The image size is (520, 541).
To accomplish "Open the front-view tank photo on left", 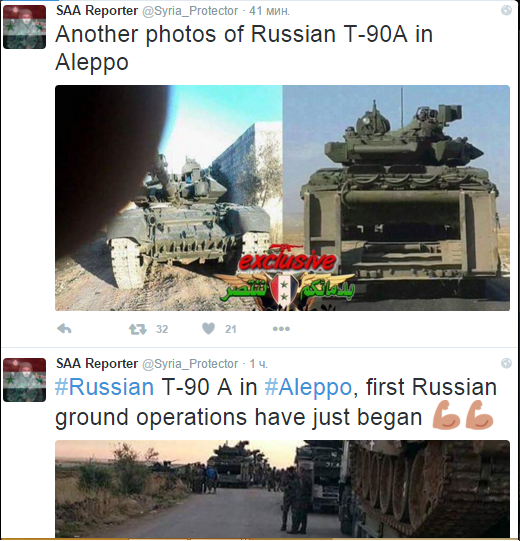I will click(x=169, y=198).
